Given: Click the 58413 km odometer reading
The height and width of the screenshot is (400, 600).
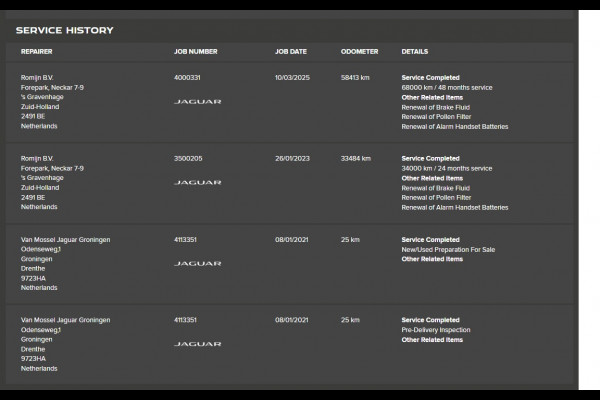Looking at the screenshot, I should [355, 77].
